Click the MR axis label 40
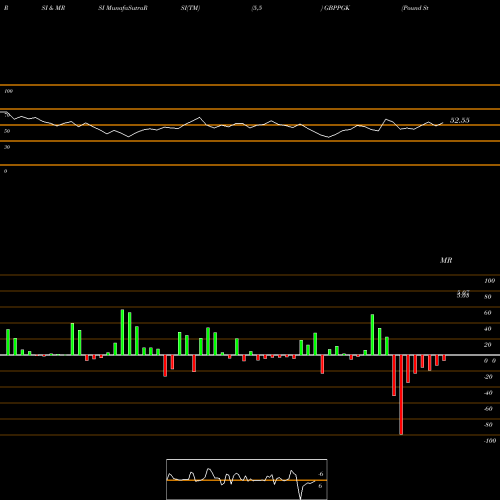This screenshot has height=500, width=500. point(488,329)
